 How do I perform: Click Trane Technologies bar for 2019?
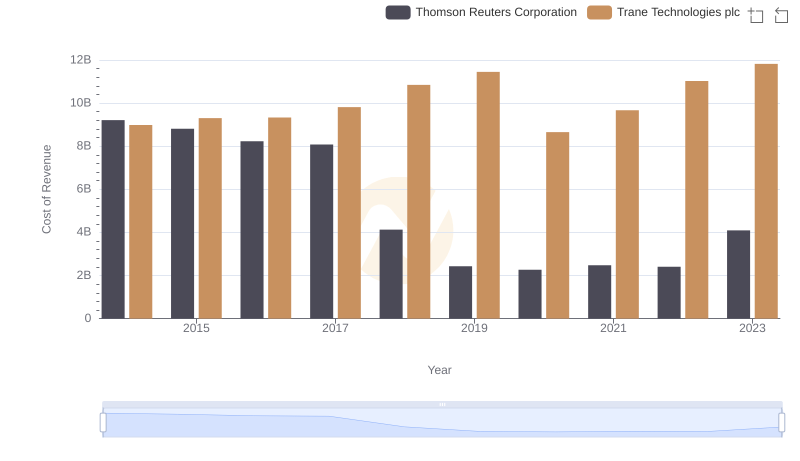coord(488,195)
